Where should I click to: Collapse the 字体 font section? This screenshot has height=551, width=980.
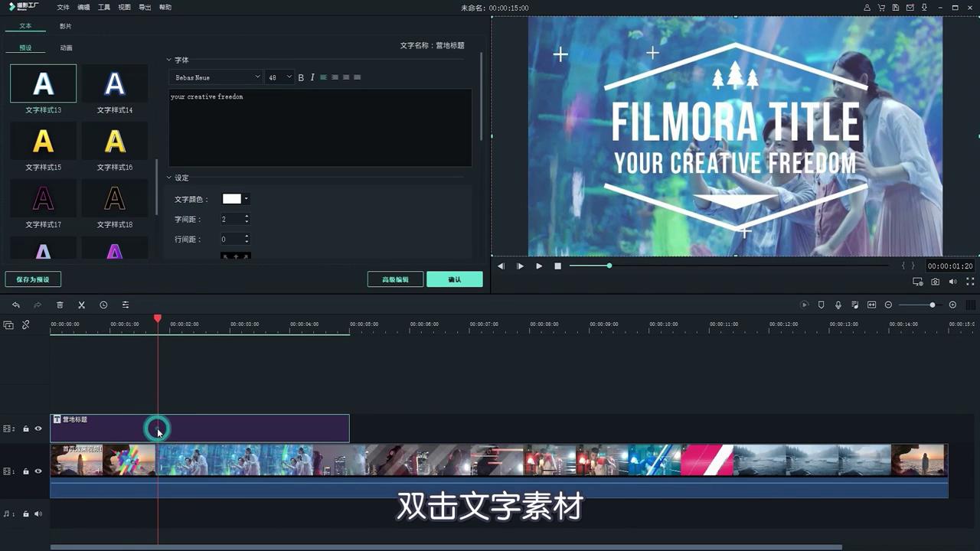click(x=169, y=60)
